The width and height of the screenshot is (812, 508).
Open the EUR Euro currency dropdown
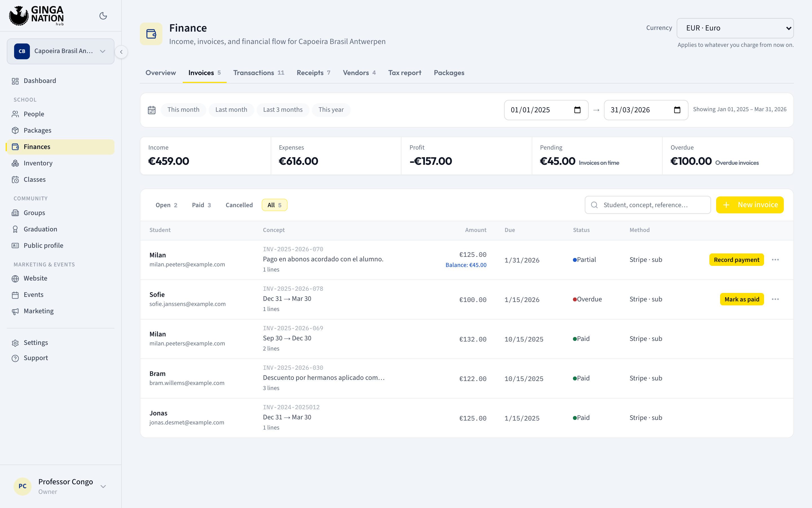[735, 28]
